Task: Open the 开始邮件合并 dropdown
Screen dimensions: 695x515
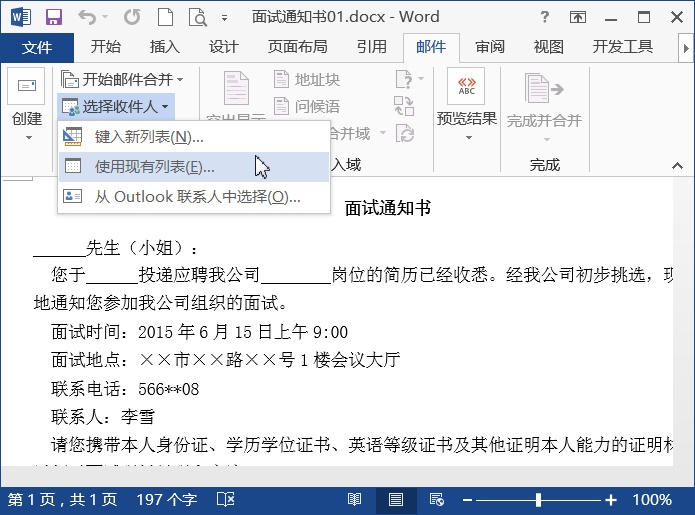Action: 122,80
